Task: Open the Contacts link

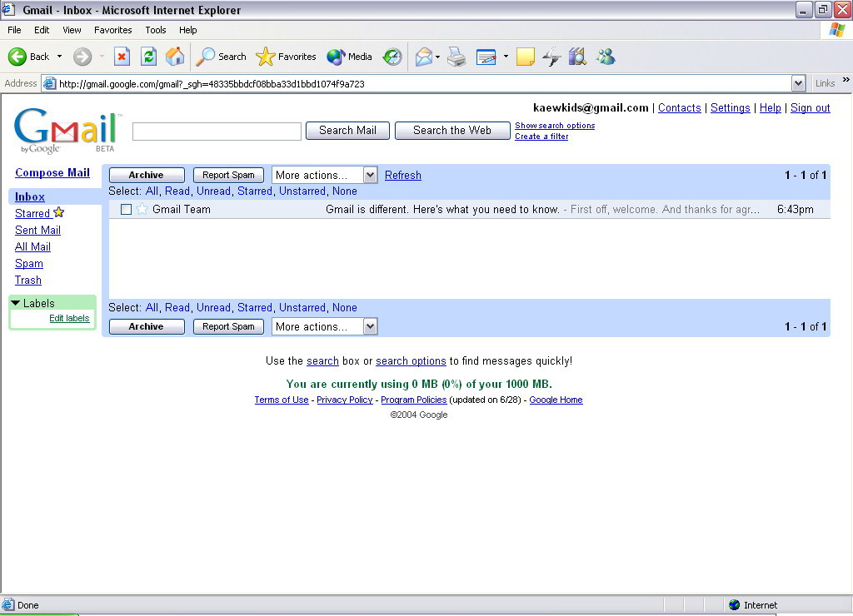Action: 680,107
